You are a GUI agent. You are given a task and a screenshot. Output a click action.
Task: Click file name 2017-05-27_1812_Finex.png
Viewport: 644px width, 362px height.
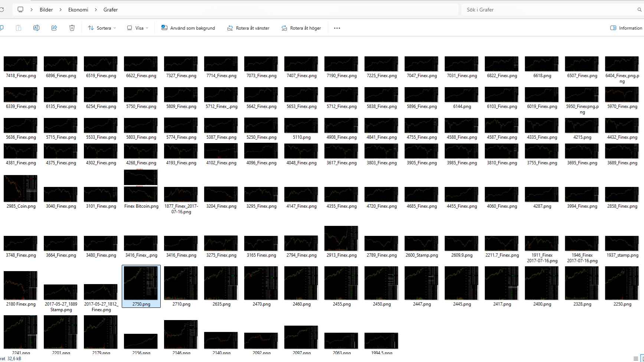[x=101, y=307]
